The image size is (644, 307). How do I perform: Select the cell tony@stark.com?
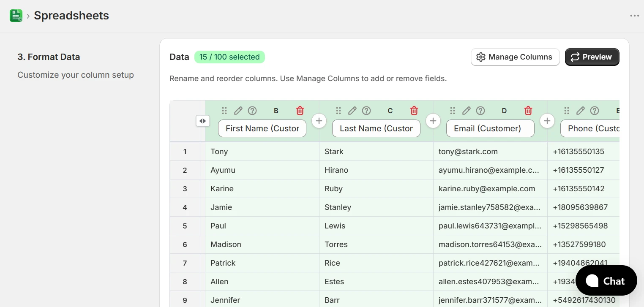click(x=490, y=152)
